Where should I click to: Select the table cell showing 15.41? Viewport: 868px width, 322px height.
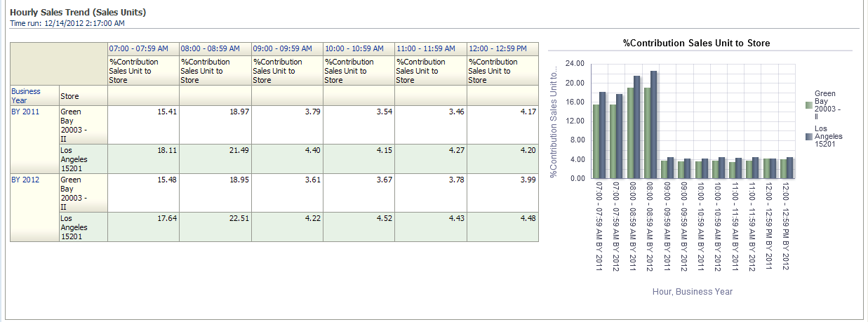click(143, 112)
